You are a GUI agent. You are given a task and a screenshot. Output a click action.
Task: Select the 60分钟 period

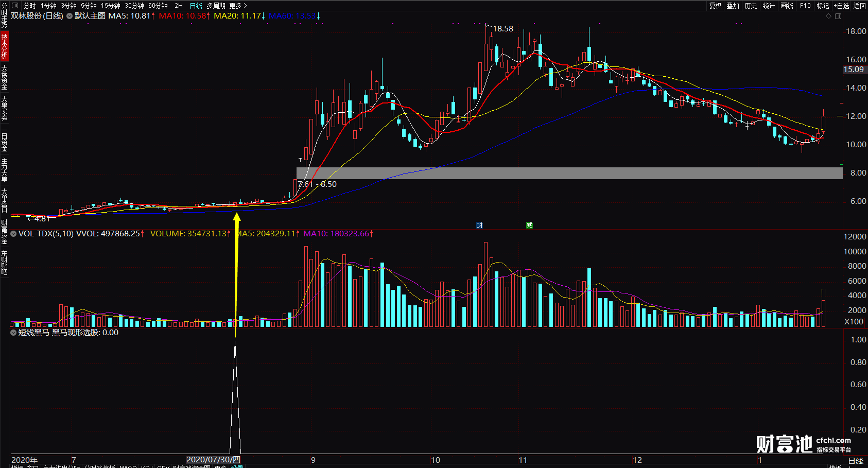pyautogui.click(x=158, y=6)
